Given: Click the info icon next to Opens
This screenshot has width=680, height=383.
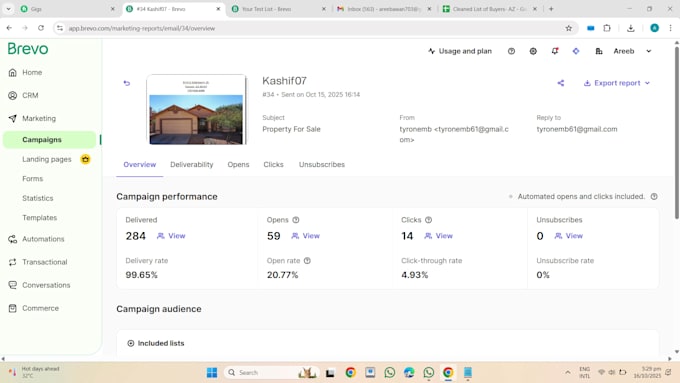Looking at the screenshot, I should click(x=296, y=220).
